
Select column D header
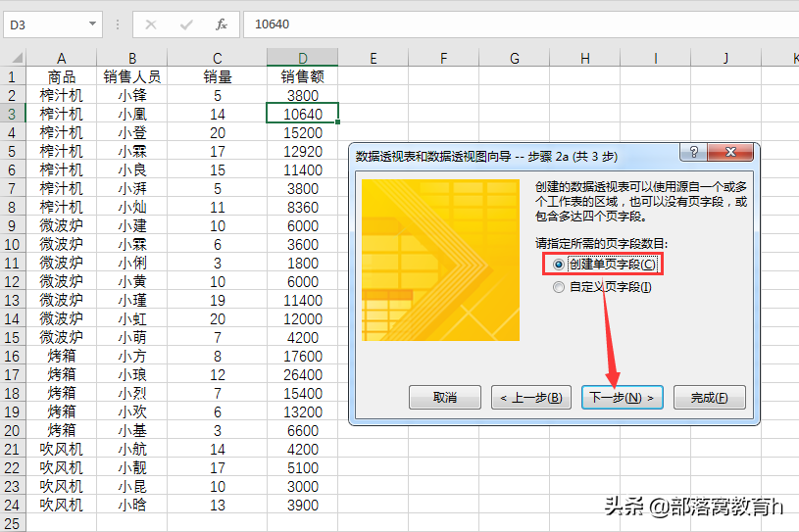(303, 58)
